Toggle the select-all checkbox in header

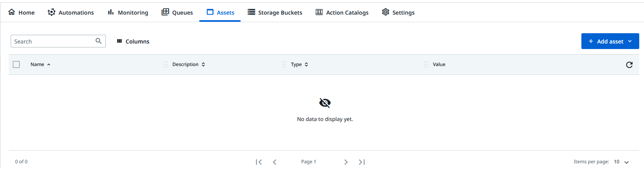click(x=16, y=64)
